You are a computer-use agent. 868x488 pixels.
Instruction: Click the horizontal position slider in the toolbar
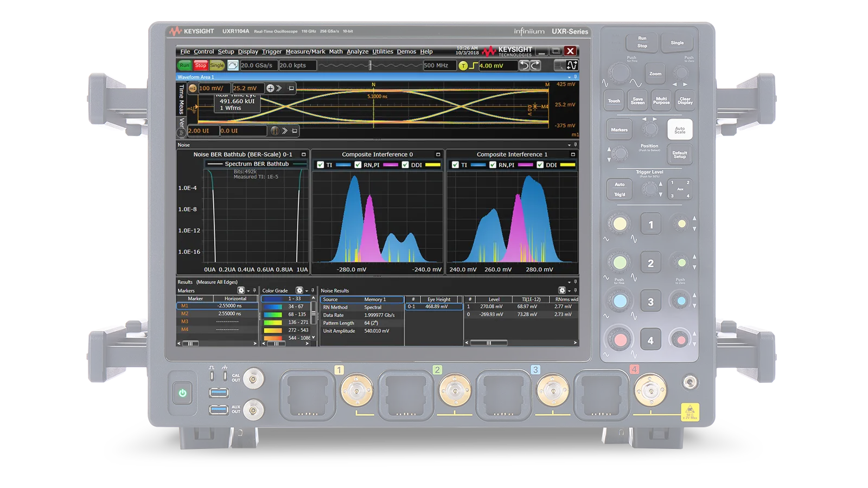[371, 66]
